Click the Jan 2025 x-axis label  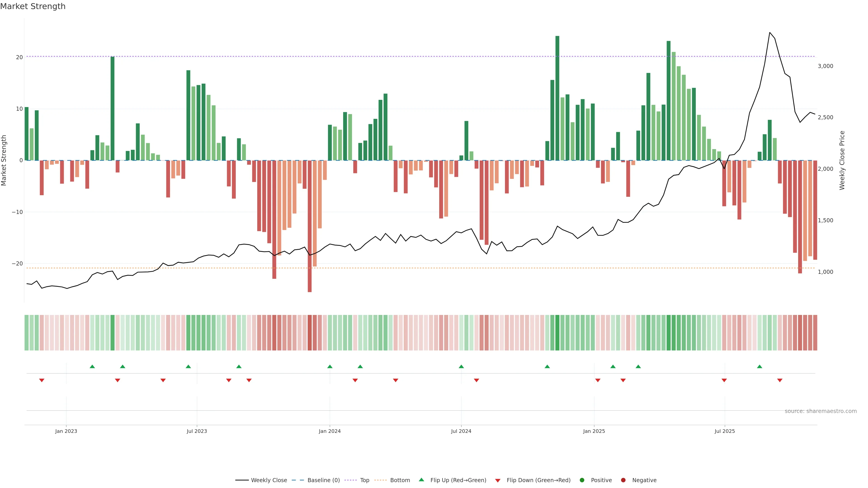(594, 431)
